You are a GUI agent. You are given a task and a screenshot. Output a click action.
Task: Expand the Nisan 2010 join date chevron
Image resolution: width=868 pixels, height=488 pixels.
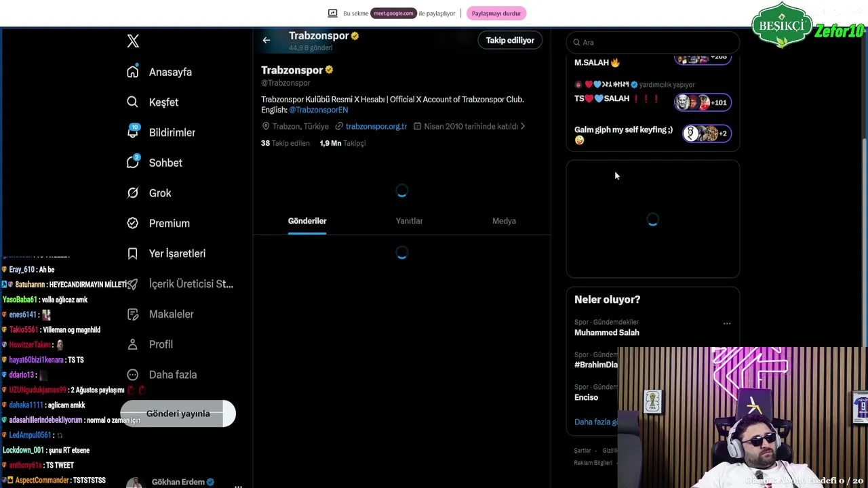pyautogui.click(x=523, y=126)
